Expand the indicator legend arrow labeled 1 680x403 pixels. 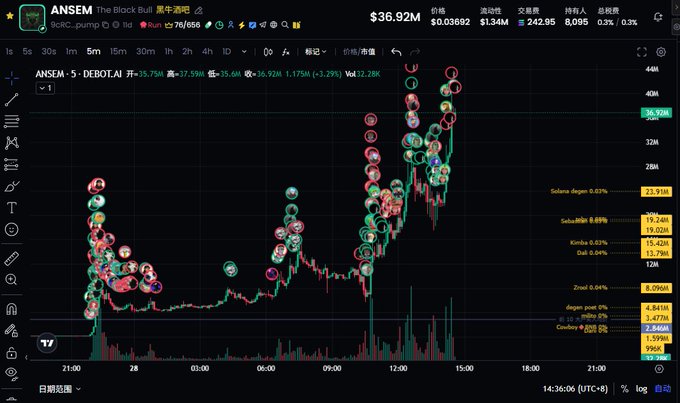tap(46, 88)
